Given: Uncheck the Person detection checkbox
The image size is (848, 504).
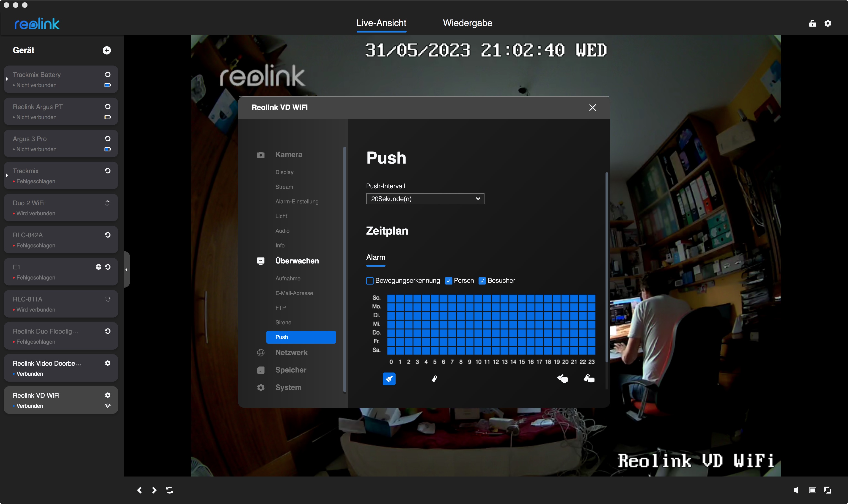Looking at the screenshot, I should (x=449, y=281).
